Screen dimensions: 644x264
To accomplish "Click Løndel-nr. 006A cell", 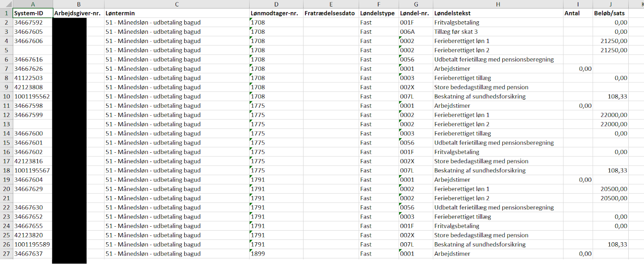I will (x=416, y=32).
